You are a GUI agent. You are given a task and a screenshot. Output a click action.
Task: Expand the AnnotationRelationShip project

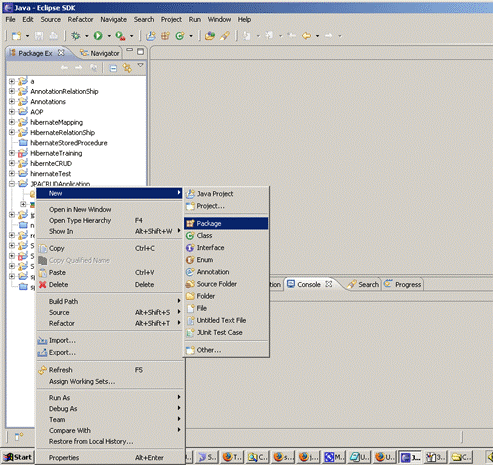click(12, 91)
